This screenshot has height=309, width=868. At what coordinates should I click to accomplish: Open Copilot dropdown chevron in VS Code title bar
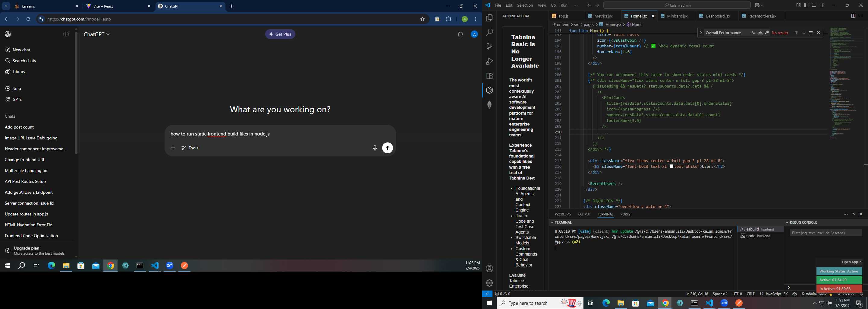tap(762, 5)
